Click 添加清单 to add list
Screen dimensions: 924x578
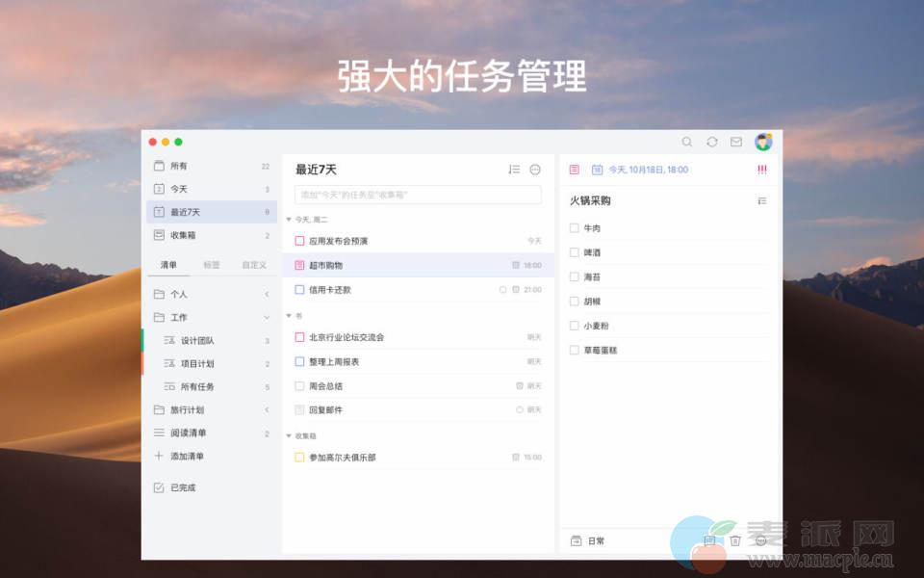pos(187,456)
